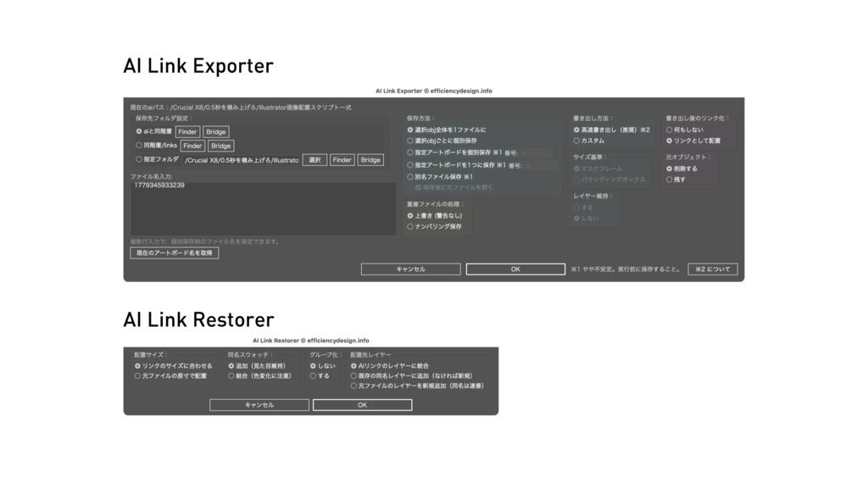
Task: Click OK in AI Link Exporter dialog
Action: [x=515, y=269]
